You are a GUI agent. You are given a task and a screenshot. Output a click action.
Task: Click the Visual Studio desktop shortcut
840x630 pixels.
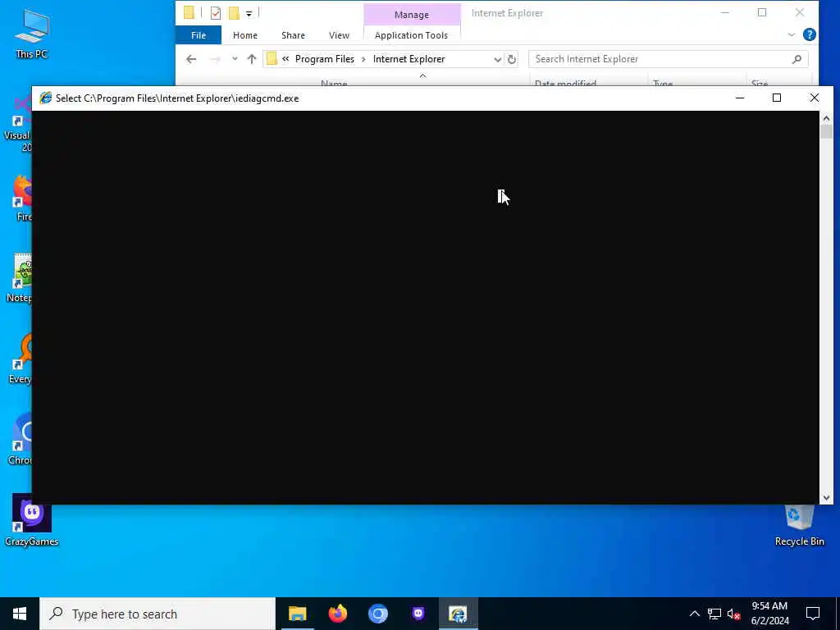coord(18,123)
